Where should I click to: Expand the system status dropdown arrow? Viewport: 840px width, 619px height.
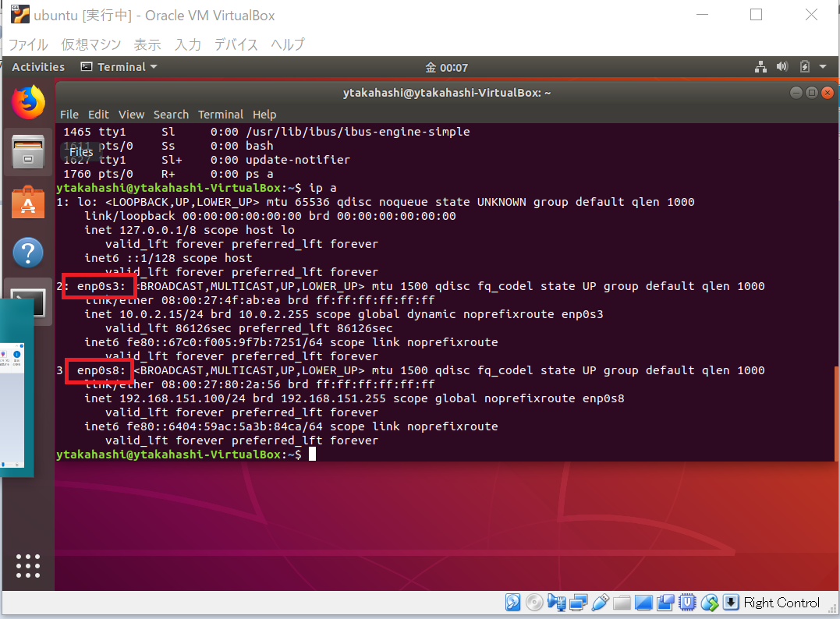click(824, 67)
